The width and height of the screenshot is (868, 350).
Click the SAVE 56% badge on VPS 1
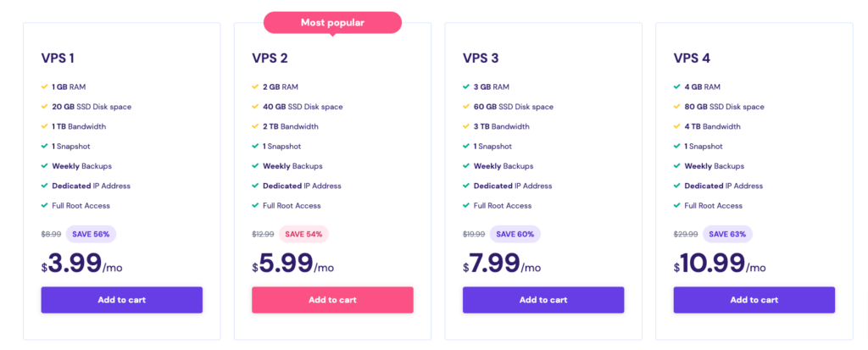click(91, 234)
